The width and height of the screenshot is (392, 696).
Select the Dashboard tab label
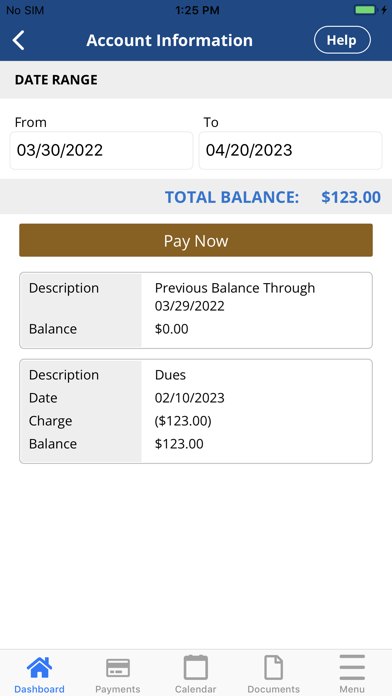point(39,689)
